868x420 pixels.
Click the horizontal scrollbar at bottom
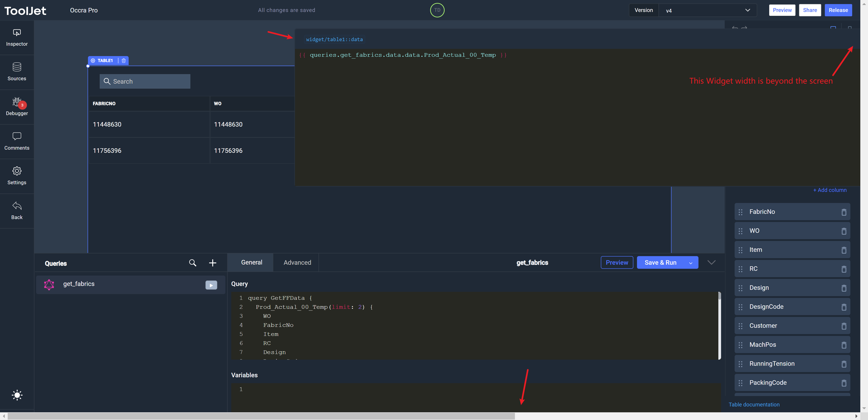261,416
